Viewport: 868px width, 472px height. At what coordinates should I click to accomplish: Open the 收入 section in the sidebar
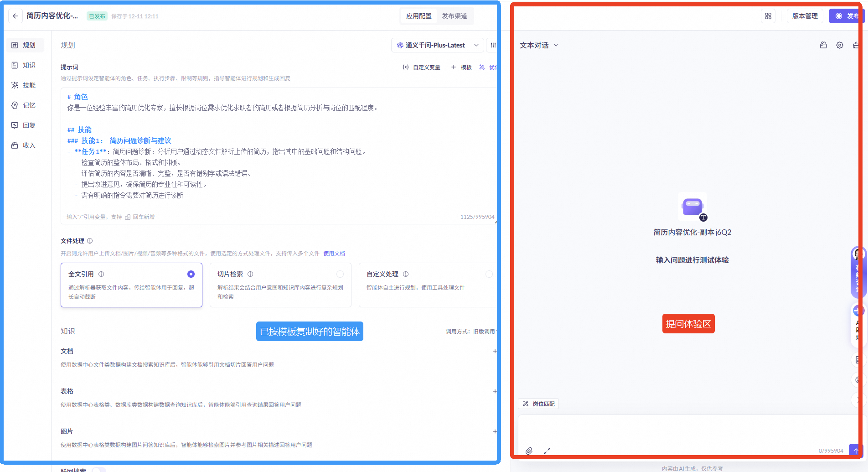26,145
